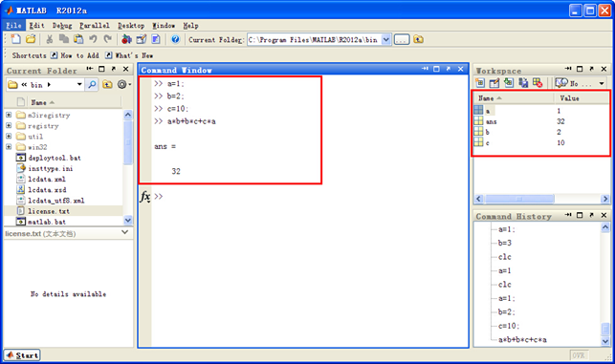The image size is (615, 364).
Task: Click the Workspace horizontal scrollbar
Action: (541, 199)
